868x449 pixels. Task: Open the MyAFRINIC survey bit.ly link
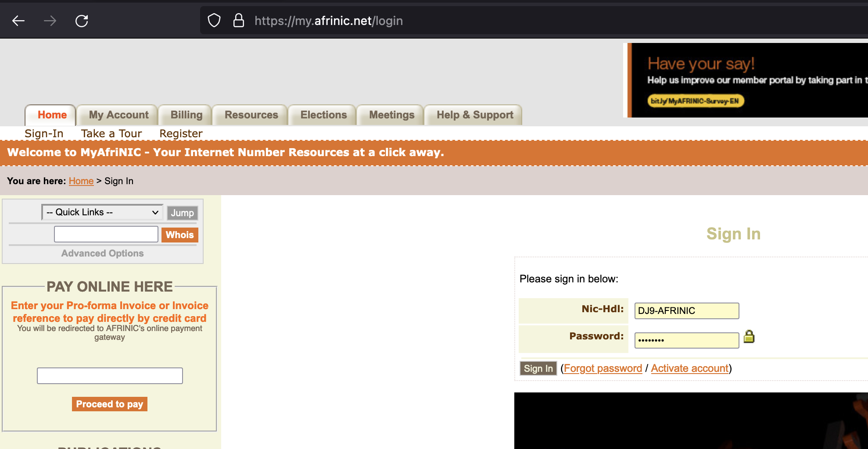[696, 101]
